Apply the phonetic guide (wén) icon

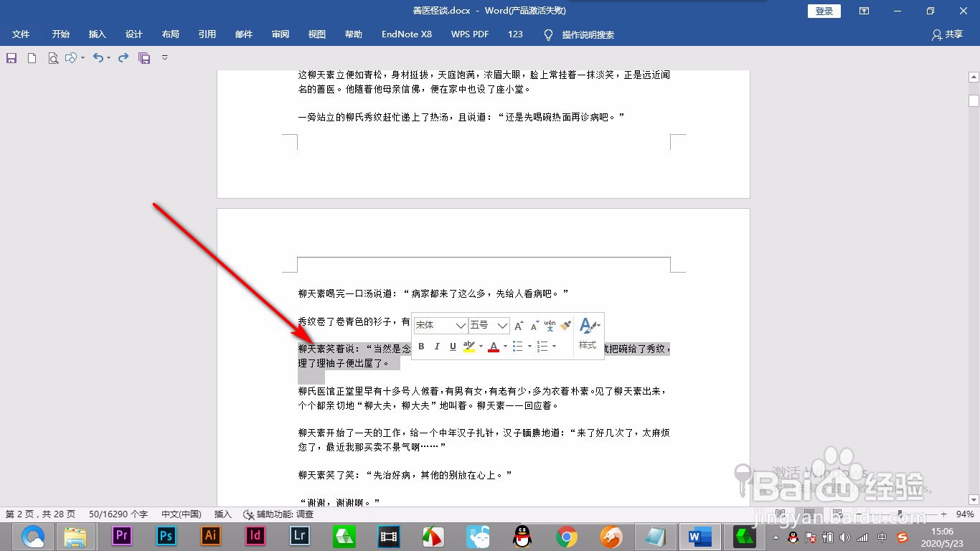(x=550, y=326)
